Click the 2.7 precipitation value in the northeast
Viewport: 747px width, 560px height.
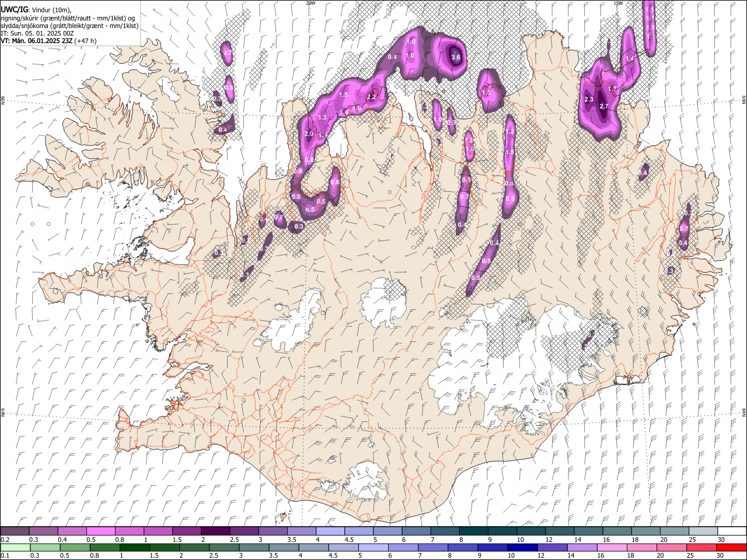[604, 106]
